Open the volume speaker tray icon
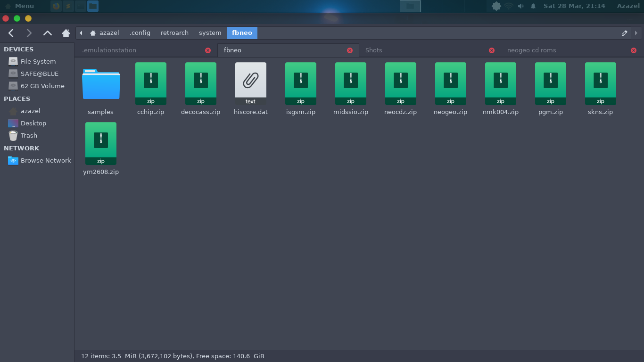 pos(520,6)
